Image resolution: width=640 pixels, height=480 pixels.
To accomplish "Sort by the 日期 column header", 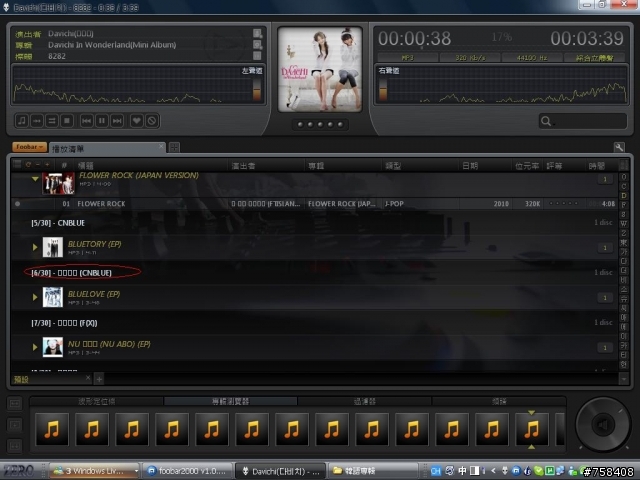I will coord(470,166).
